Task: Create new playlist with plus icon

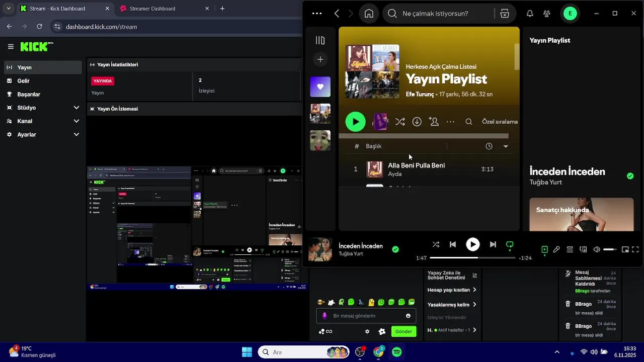Action: (320, 59)
